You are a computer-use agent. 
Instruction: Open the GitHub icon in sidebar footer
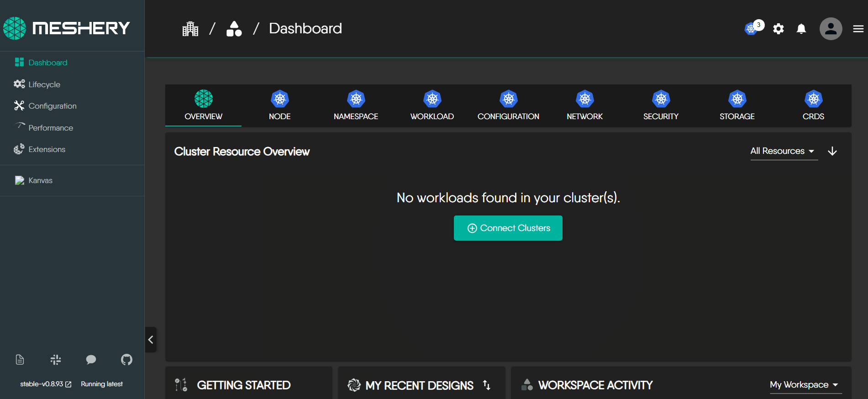pyautogui.click(x=126, y=360)
